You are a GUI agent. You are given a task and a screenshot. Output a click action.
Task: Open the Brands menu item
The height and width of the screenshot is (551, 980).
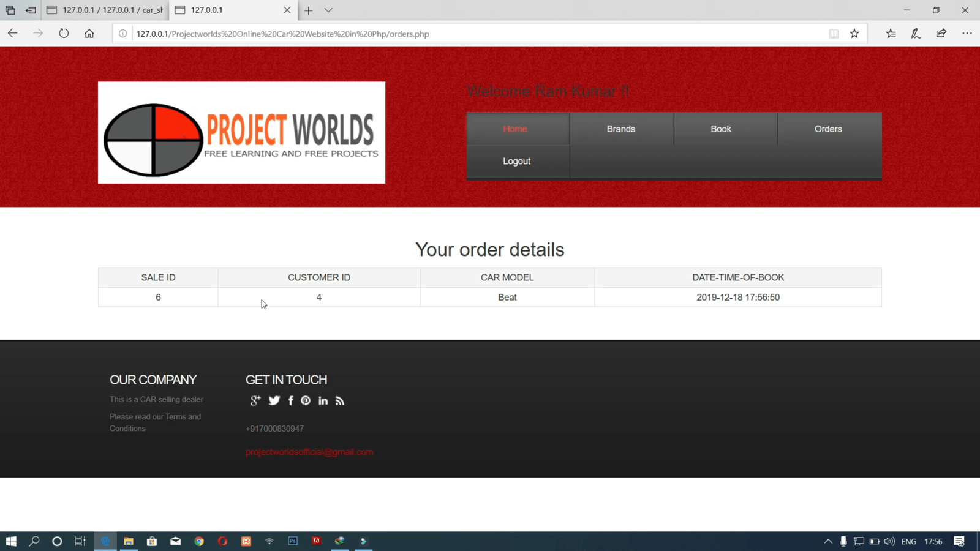point(621,129)
